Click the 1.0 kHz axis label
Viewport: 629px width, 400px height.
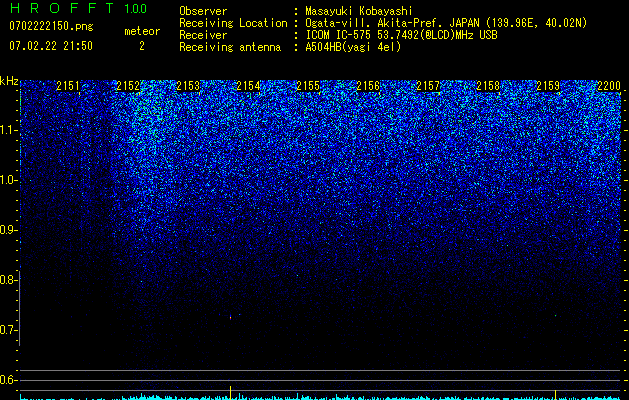pyautogui.click(x=9, y=180)
